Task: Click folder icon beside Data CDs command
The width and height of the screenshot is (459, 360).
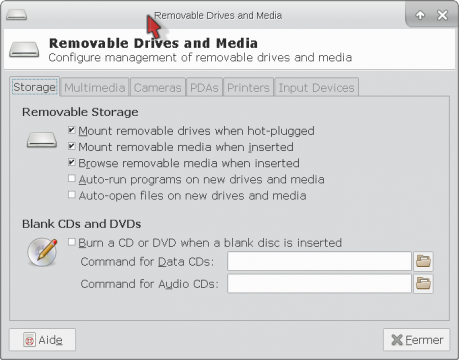Action: [x=423, y=261]
